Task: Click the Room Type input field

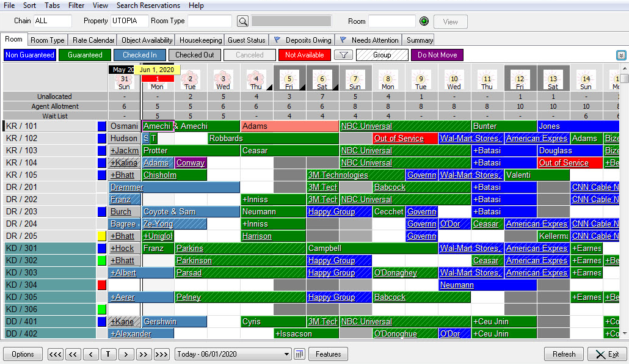Action: (x=209, y=21)
